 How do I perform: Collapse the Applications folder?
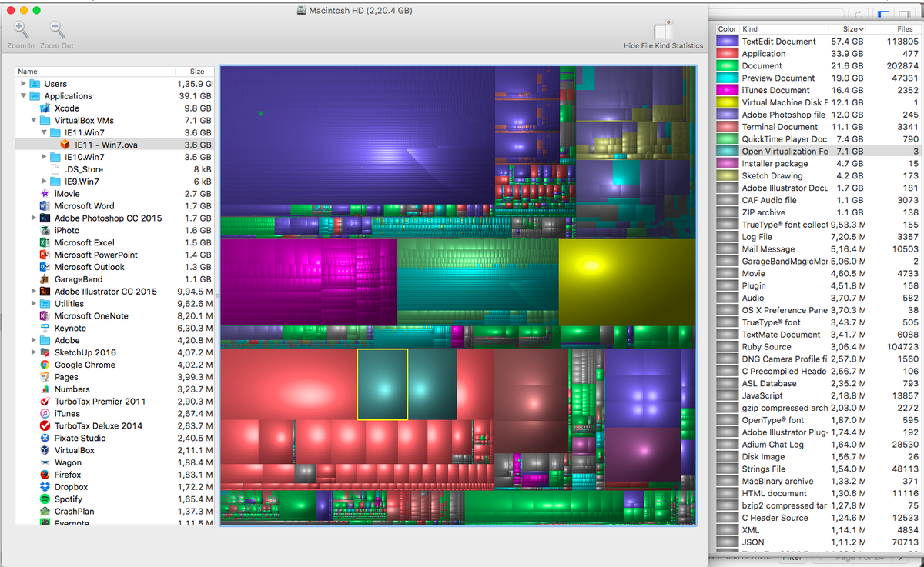[x=23, y=96]
